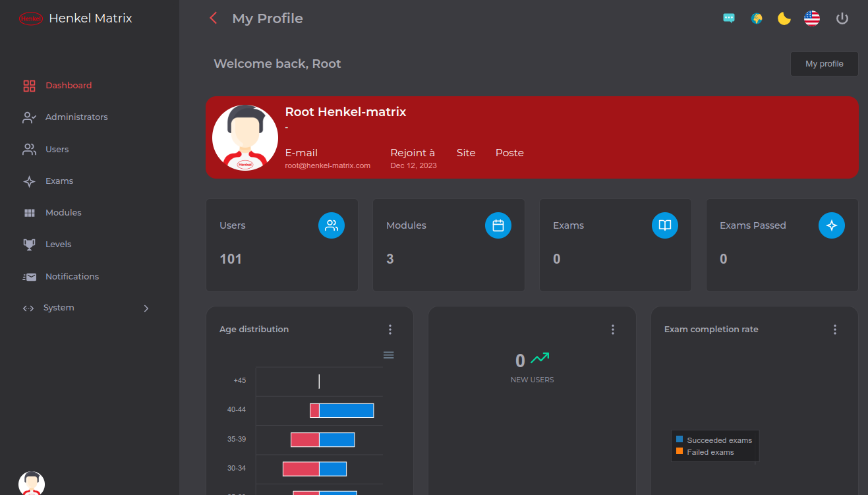Viewport: 868px width, 495px height.
Task: Open the US flag language selector
Action: [x=812, y=18]
